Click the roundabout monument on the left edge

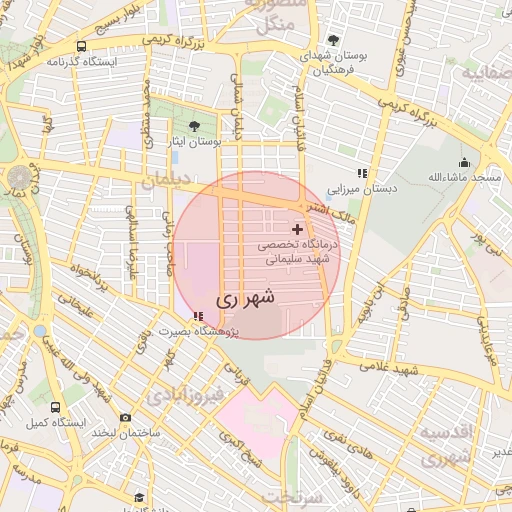coord(19,177)
